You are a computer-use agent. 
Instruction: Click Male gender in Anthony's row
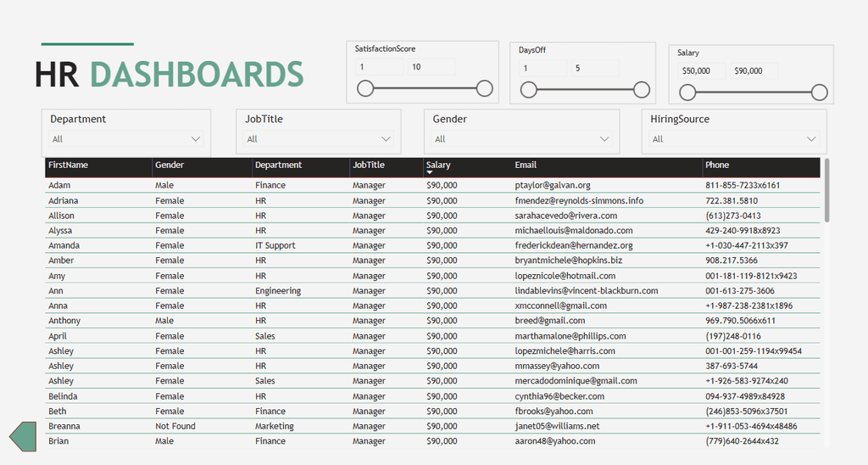[164, 321]
